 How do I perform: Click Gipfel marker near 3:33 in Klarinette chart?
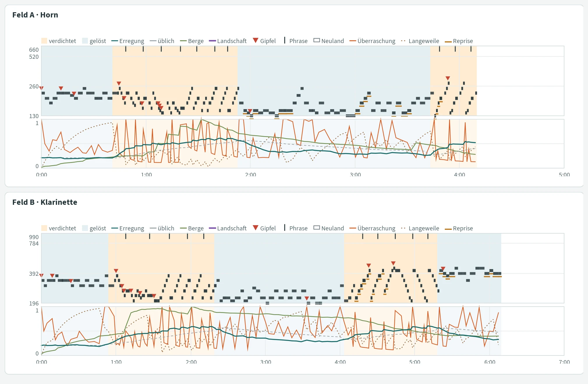(307, 298)
